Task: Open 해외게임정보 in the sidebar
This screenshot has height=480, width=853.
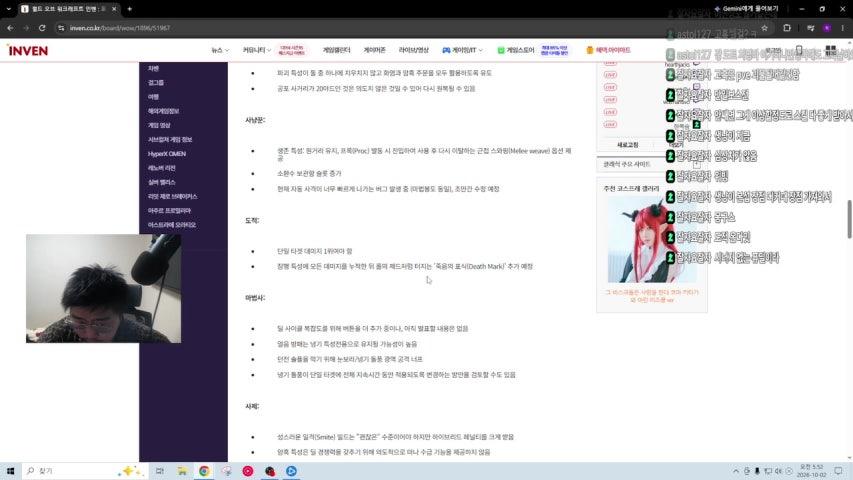Action: [x=163, y=111]
